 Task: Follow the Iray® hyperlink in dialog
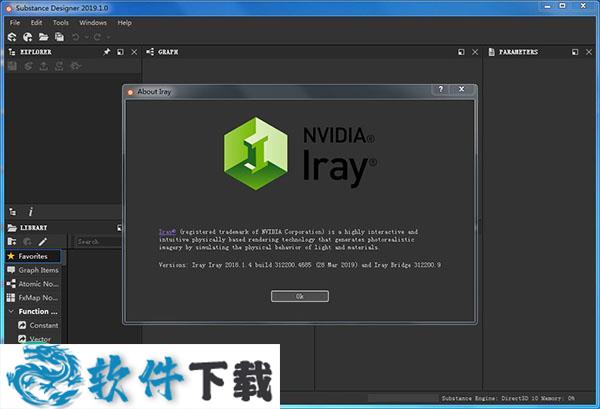click(167, 232)
